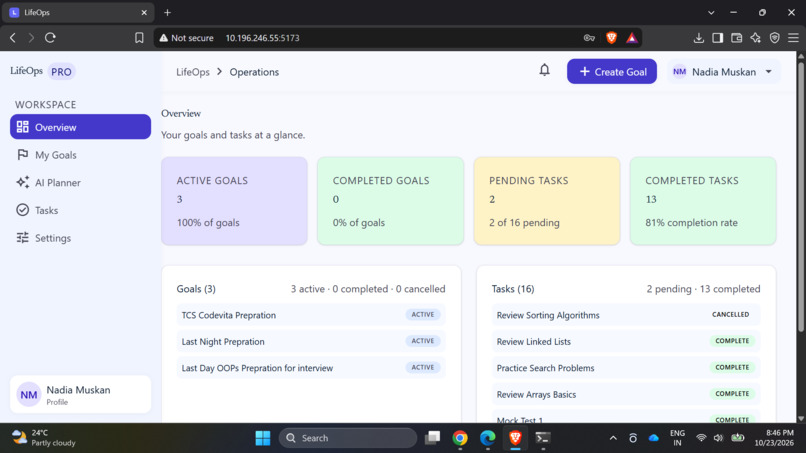
Task: Open the tab search dropdown
Action: pos(711,12)
